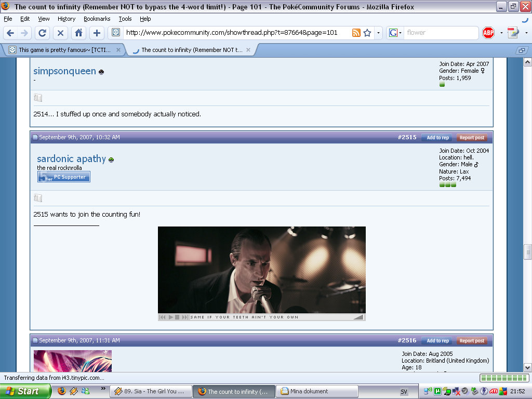Click the scrollbar up arrow
This screenshot has width=532, height=399.
coord(528,62)
